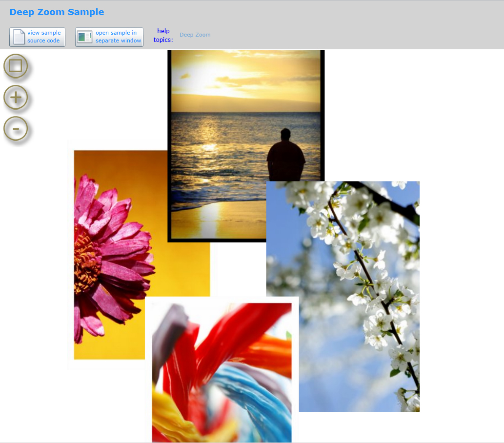
Task: Click the square fit-to-view button
Action: click(16, 66)
